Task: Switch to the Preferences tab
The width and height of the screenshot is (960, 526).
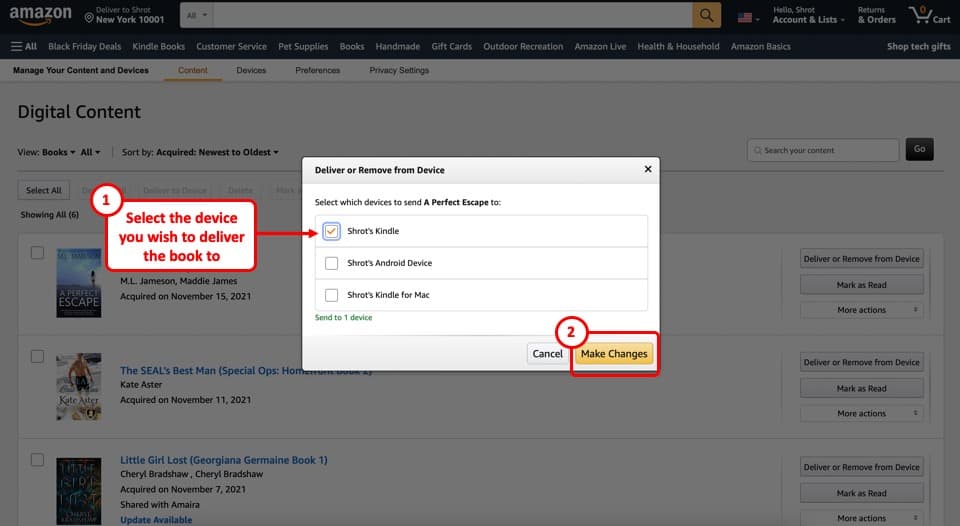Action: pyautogui.click(x=317, y=70)
